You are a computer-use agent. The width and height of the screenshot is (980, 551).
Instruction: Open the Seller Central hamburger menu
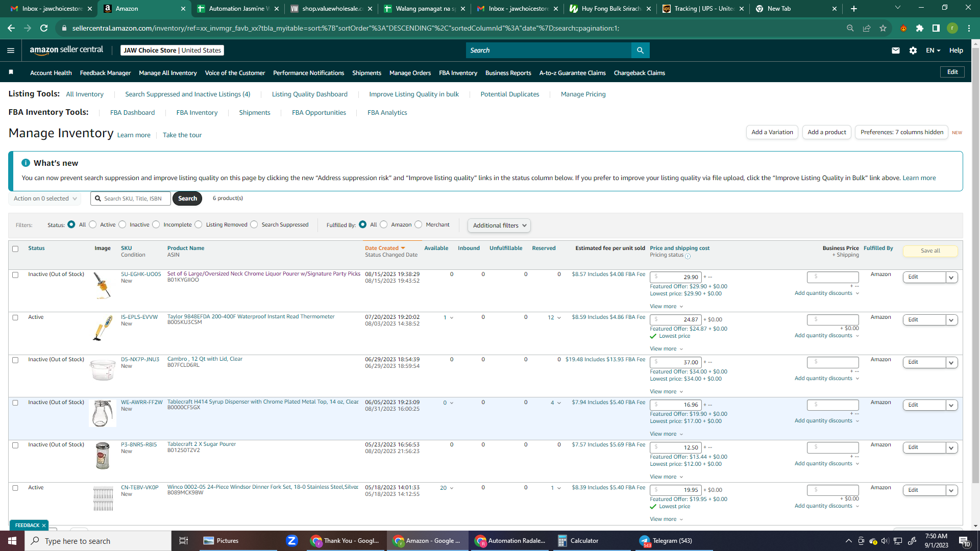click(11, 50)
